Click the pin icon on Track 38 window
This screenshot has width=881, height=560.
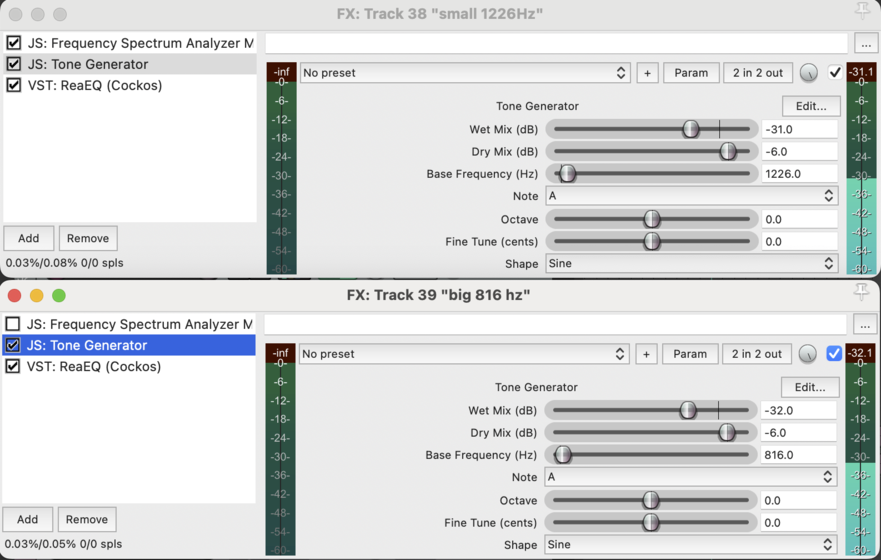[x=862, y=11]
